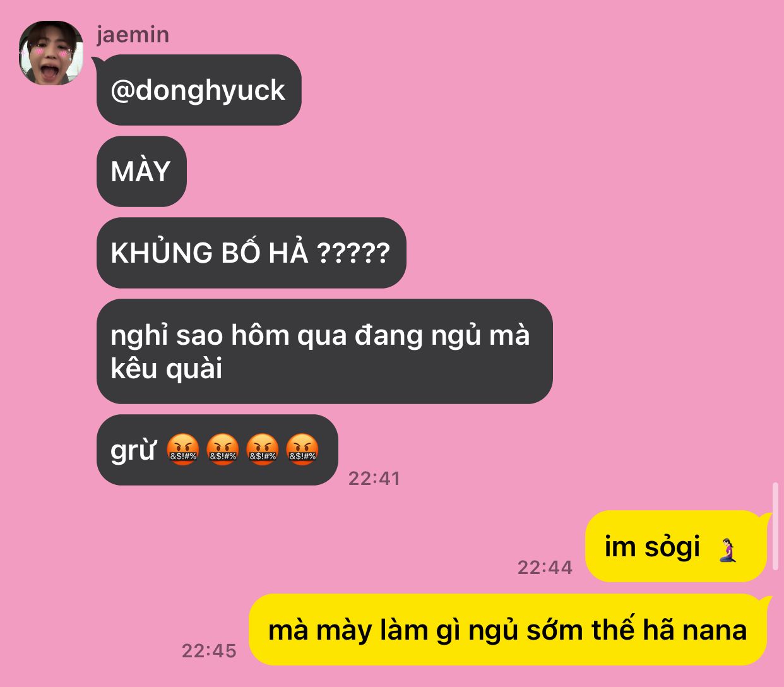784x687 pixels.
Task: Select the MÀY message bubble
Action: point(141,171)
